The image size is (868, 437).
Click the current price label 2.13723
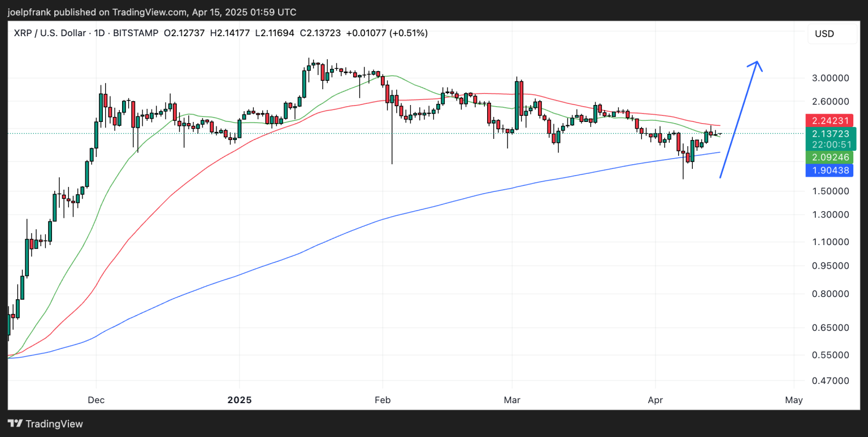pos(830,134)
